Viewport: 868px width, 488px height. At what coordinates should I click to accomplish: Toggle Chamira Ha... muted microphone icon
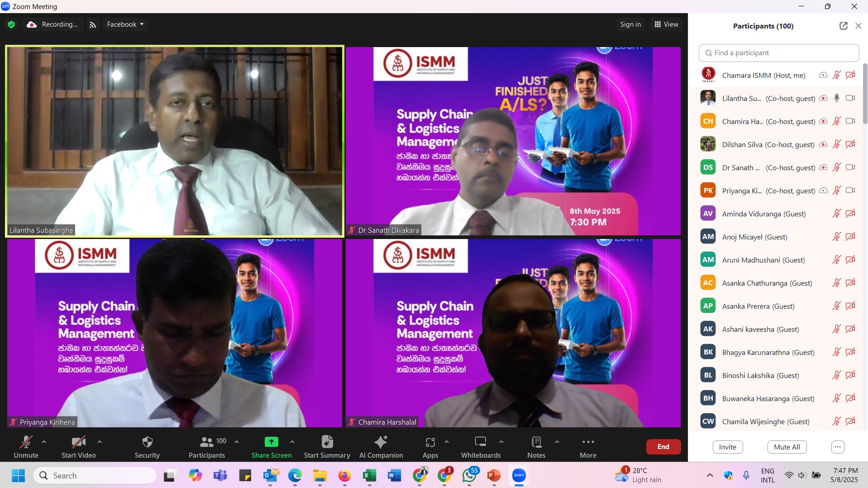[837, 121]
